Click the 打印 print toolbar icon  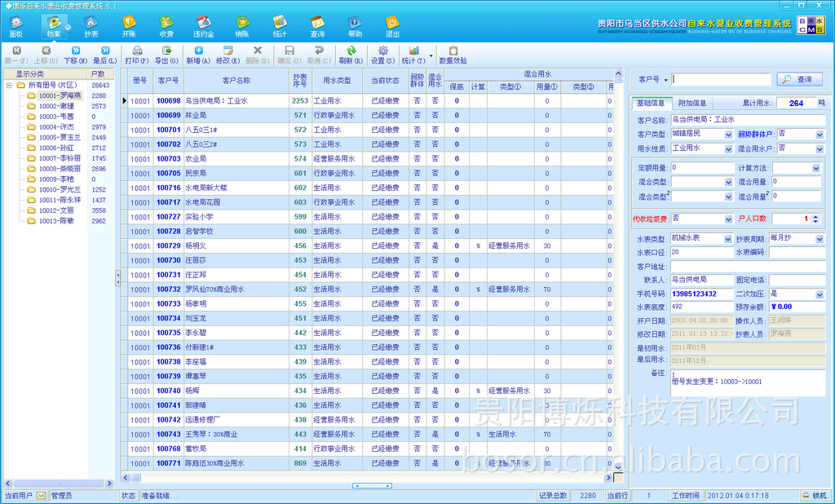pyautogui.click(x=136, y=55)
